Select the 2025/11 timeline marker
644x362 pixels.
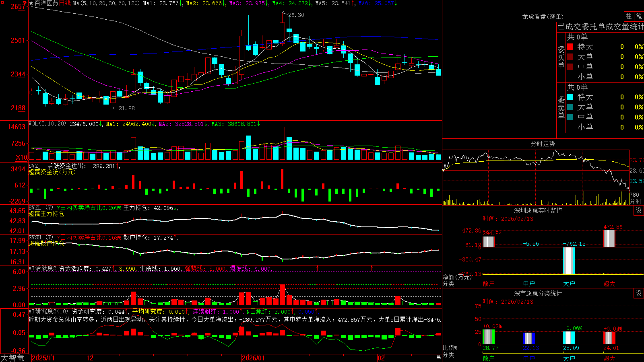[43, 358]
